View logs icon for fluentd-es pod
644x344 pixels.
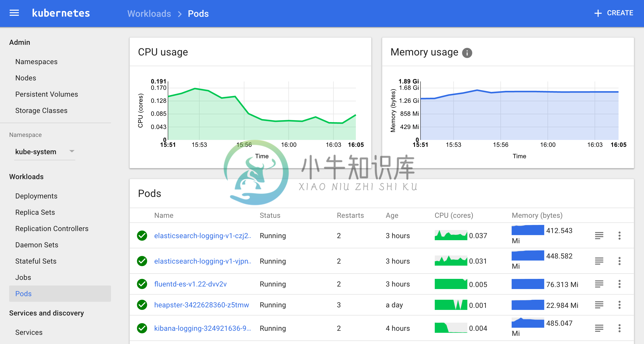point(599,284)
